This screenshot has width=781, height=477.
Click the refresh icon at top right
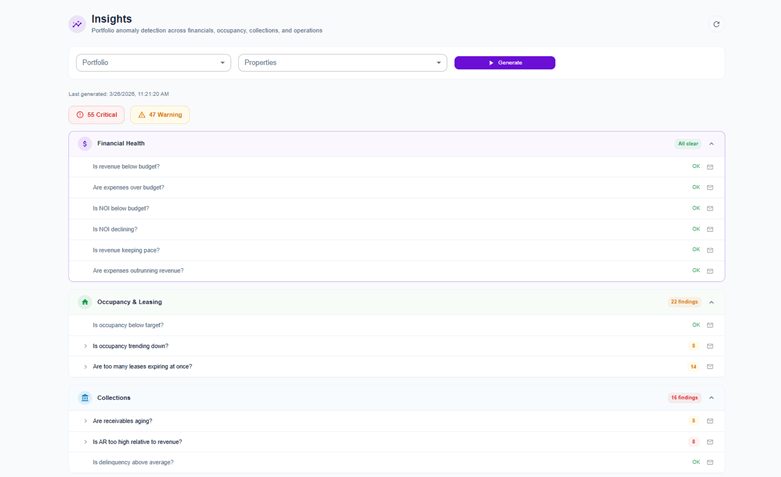tap(716, 24)
